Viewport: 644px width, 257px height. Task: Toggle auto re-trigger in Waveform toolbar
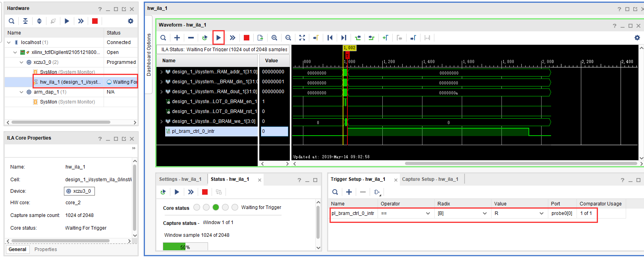(204, 38)
